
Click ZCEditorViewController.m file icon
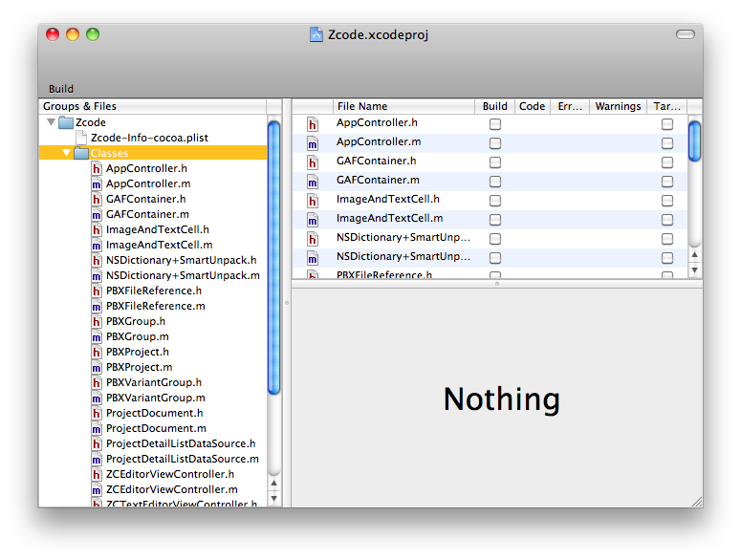click(97, 489)
